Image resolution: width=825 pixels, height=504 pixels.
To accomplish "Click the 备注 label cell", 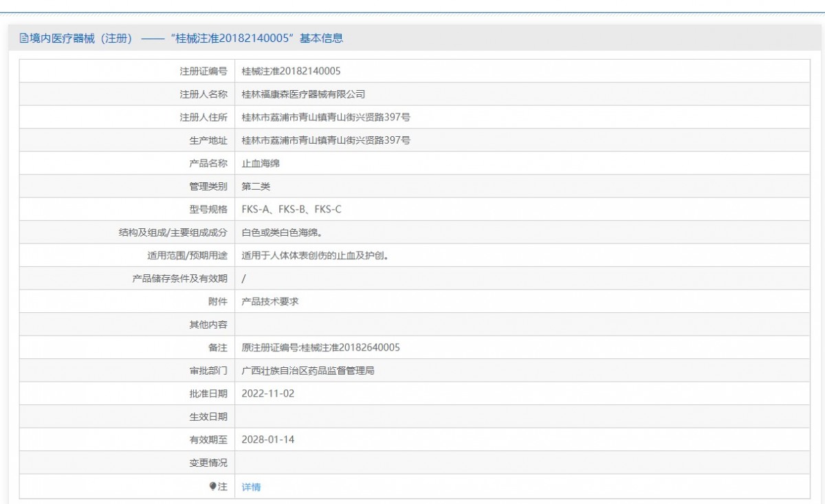I will click(x=126, y=348).
